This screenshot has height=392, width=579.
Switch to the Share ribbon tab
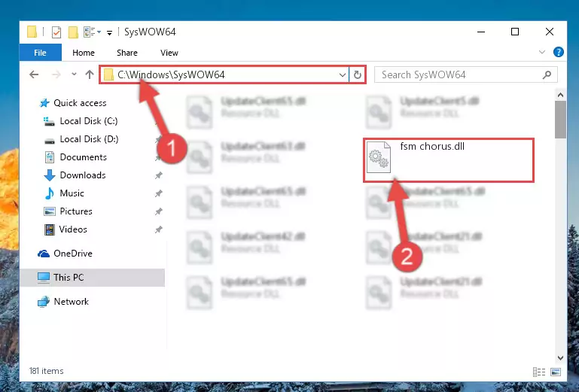(x=127, y=53)
